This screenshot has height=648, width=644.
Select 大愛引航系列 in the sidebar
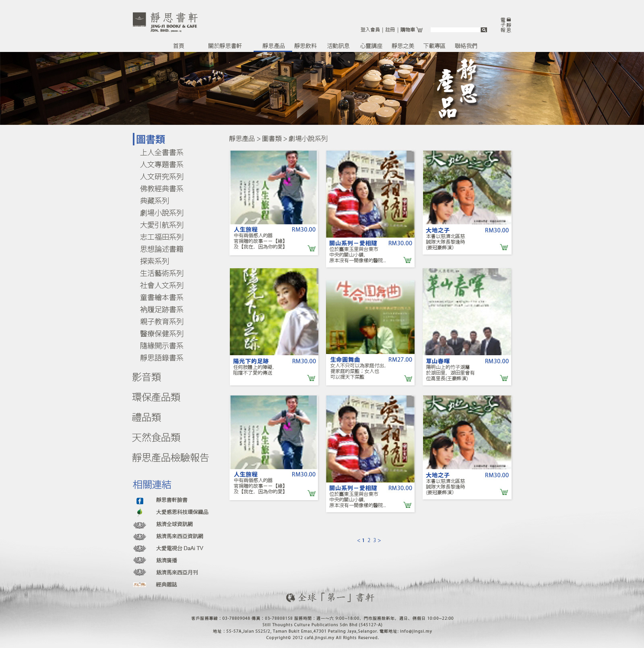pyautogui.click(x=161, y=225)
